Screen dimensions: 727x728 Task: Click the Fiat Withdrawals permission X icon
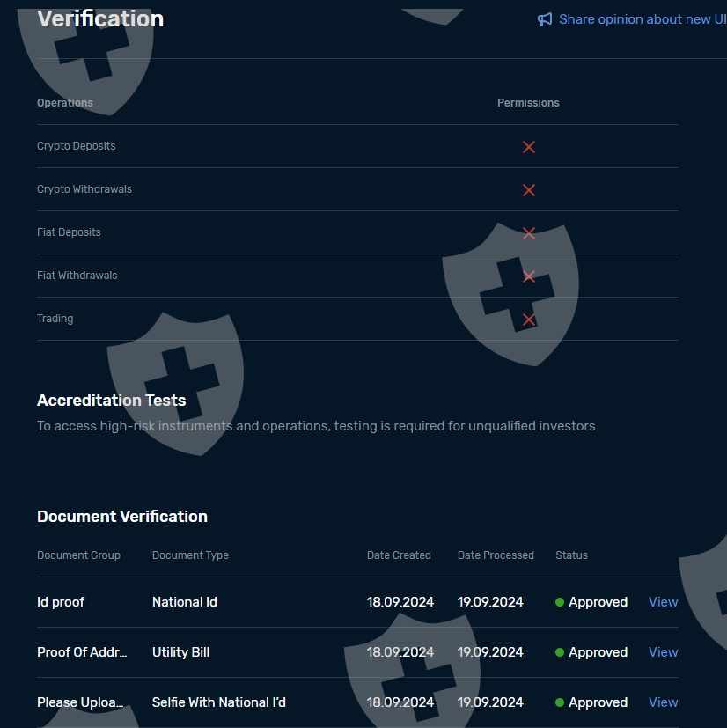coord(529,276)
